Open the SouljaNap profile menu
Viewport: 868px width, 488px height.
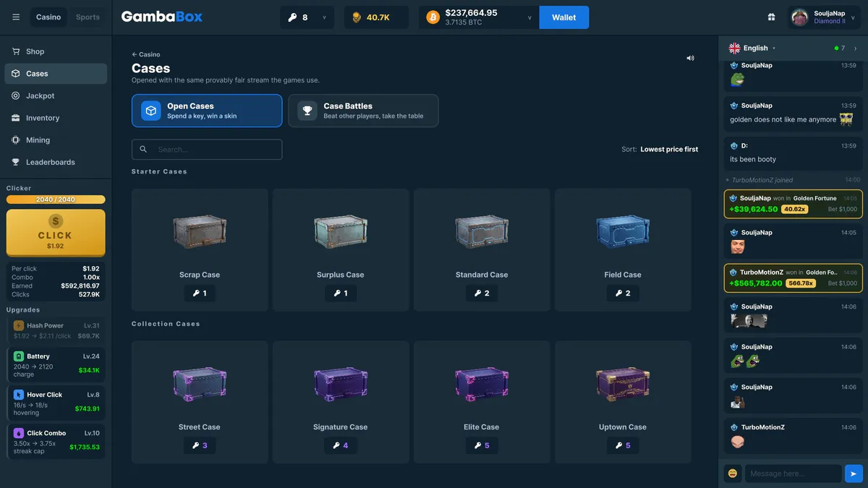tap(825, 17)
